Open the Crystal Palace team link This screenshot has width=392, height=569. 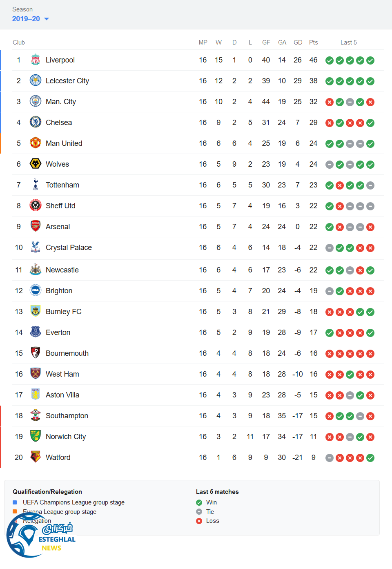pos(69,248)
